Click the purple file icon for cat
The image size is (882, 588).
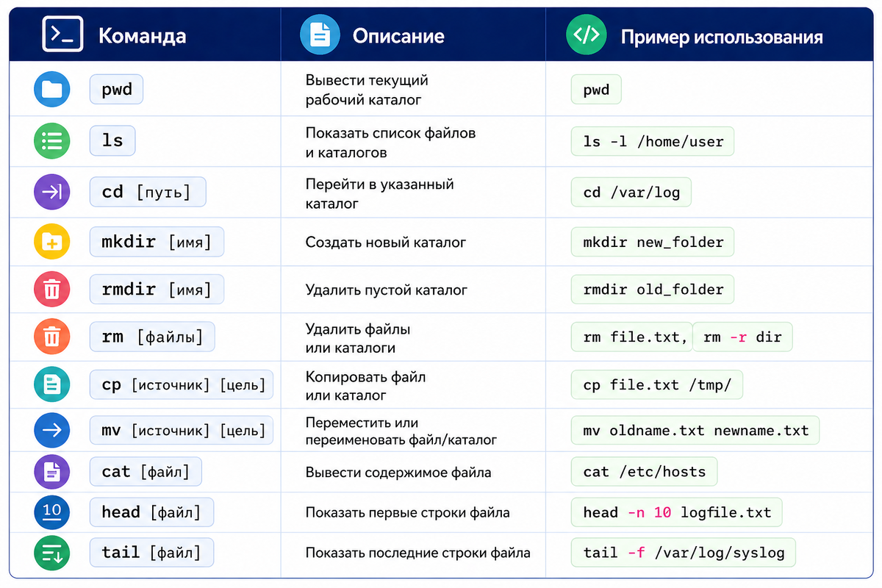click(x=52, y=472)
